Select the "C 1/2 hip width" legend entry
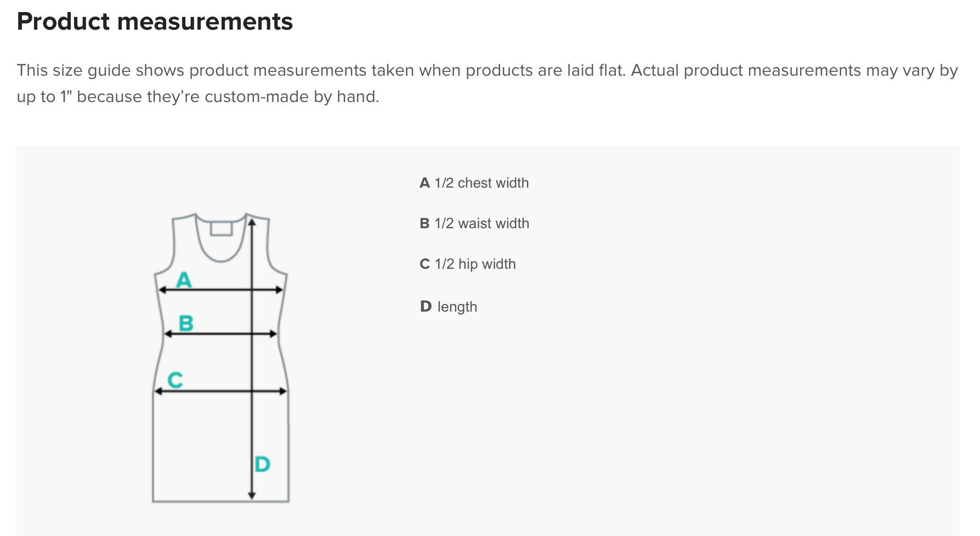Viewport: 980px width, 536px height. tap(467, 264)
